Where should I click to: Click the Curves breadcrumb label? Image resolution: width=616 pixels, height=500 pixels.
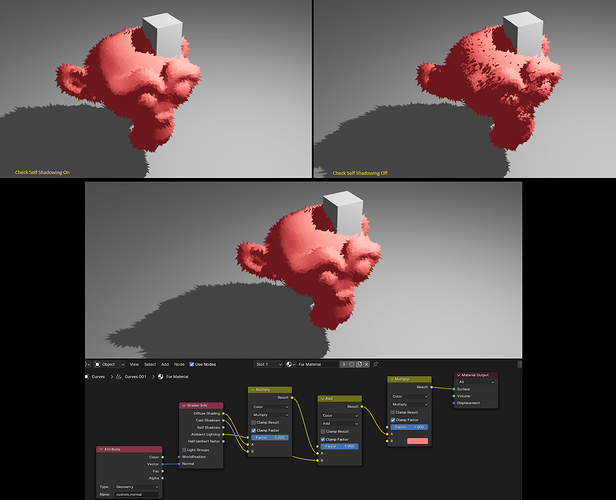[98, 377]
